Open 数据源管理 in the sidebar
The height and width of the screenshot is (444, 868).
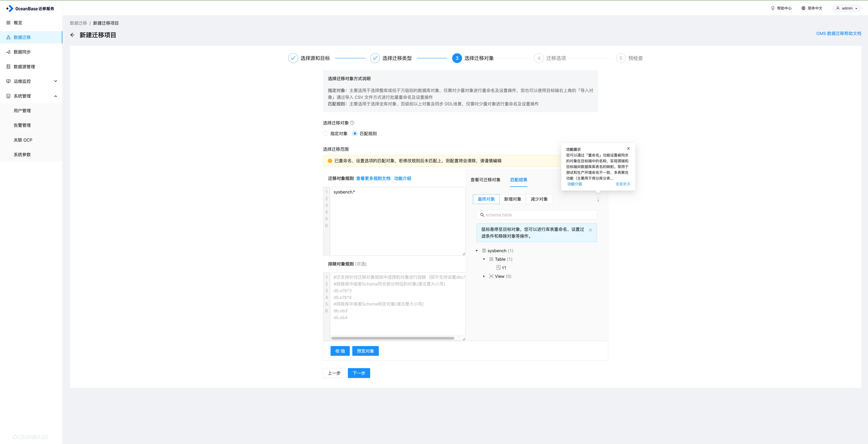pos(24,67)
